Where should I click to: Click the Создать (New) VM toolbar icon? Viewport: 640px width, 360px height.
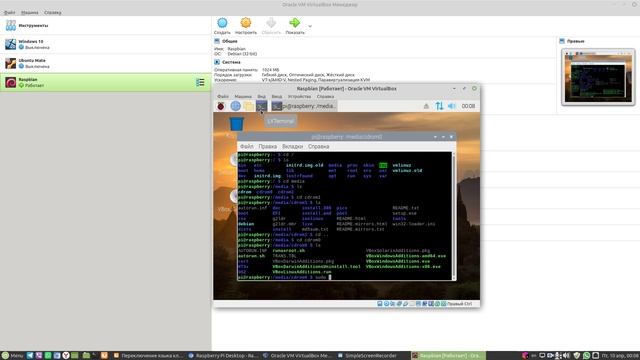(x=222, y=26)
